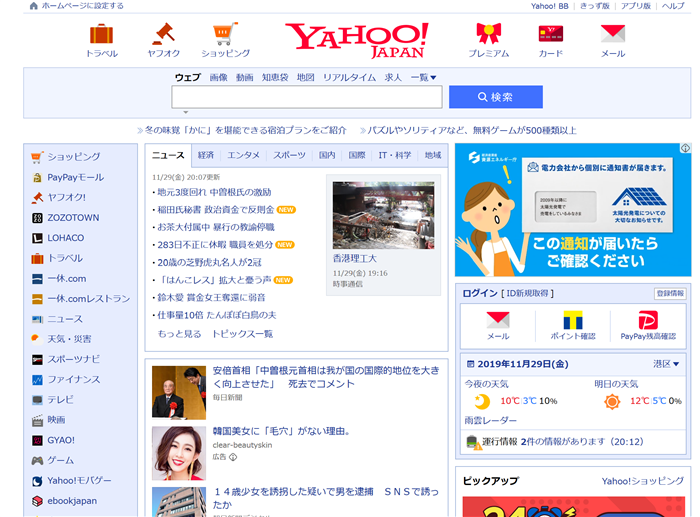Open the Card icon in header
This screenshot has width=700, height=517.
tap(550, 34)
